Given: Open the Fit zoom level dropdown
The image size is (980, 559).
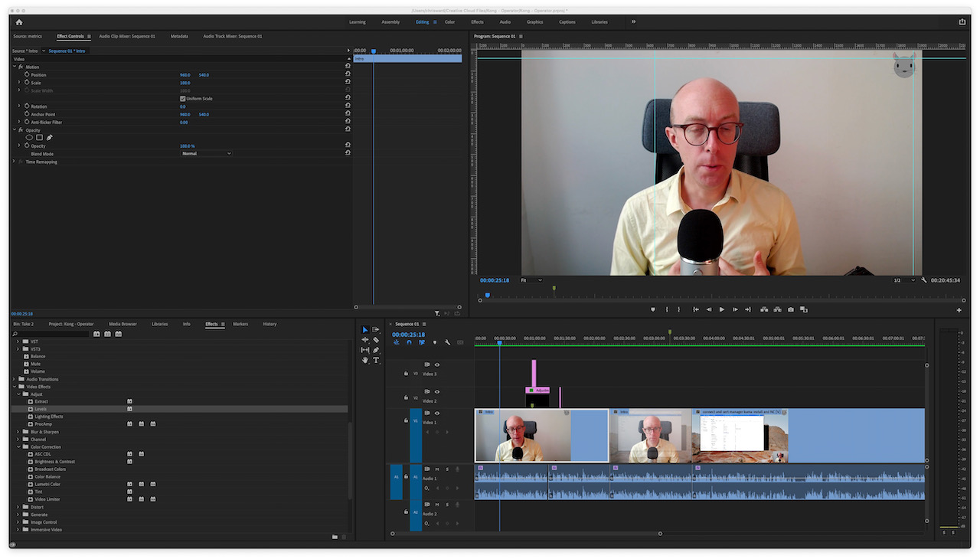Looking at the screenshot, I should pyautogui.click(x=531, y=280).
